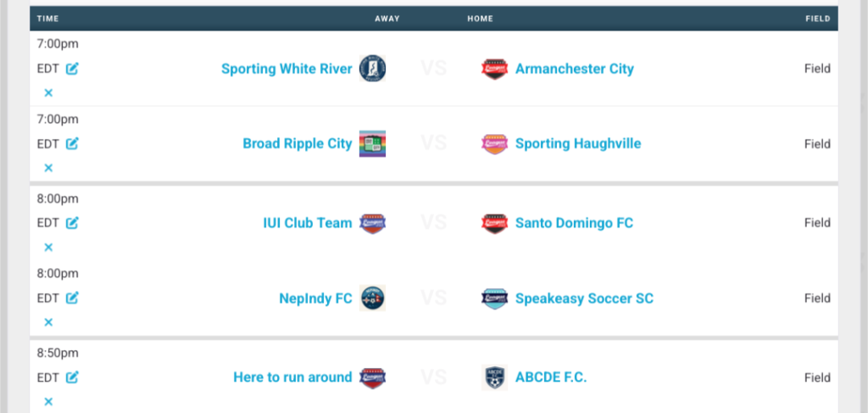This screenshot has width=868, height=413.
Task: View Santo Domingo FC team
Action: (574, 223)
